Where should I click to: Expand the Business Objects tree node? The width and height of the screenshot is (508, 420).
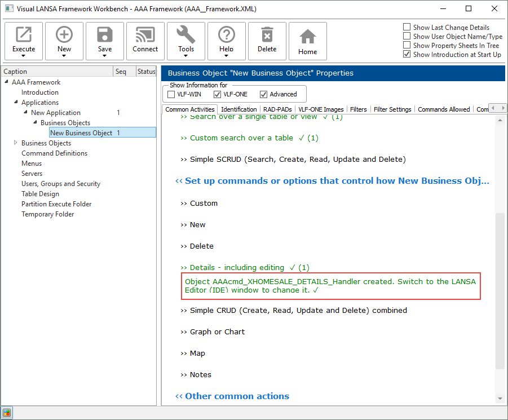tap(15, 143)
